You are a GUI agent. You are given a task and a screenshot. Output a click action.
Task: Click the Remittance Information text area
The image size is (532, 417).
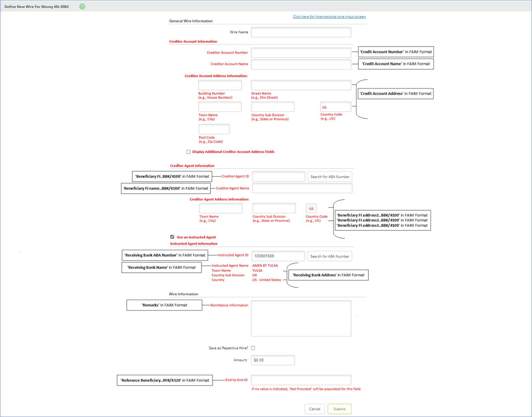[301, 318]
